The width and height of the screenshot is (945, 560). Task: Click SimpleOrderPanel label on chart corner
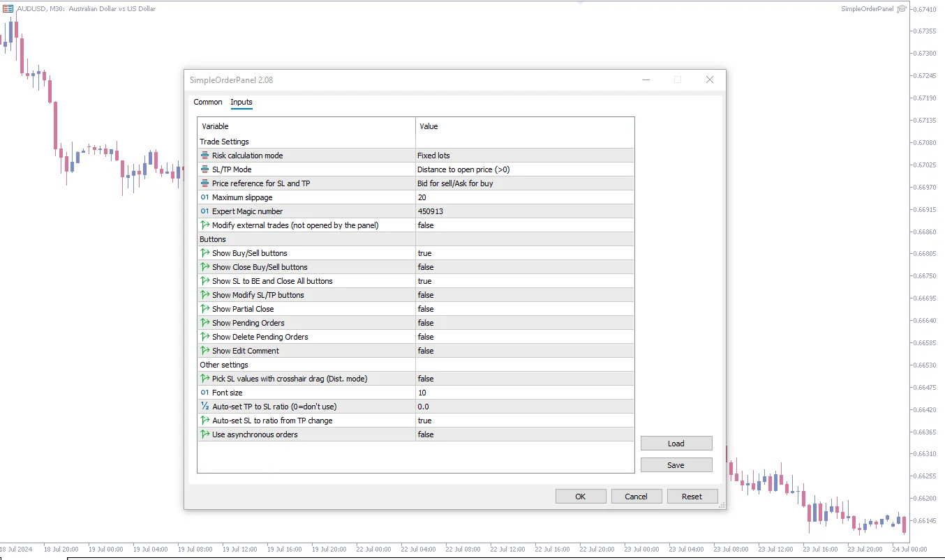[x=867, y=9]
